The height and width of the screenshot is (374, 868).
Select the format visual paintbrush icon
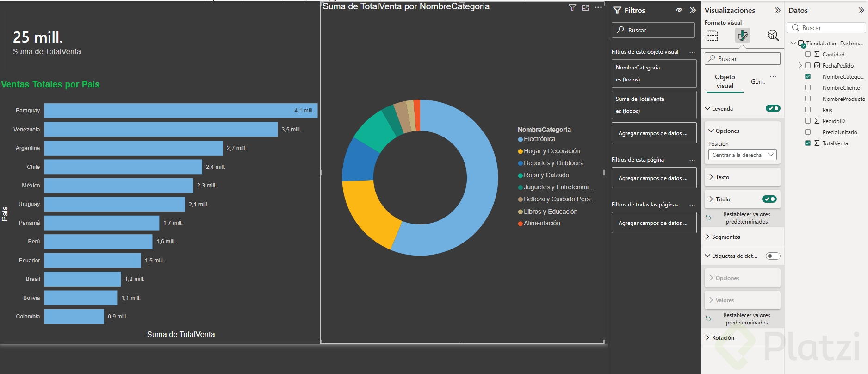point(743,35)
